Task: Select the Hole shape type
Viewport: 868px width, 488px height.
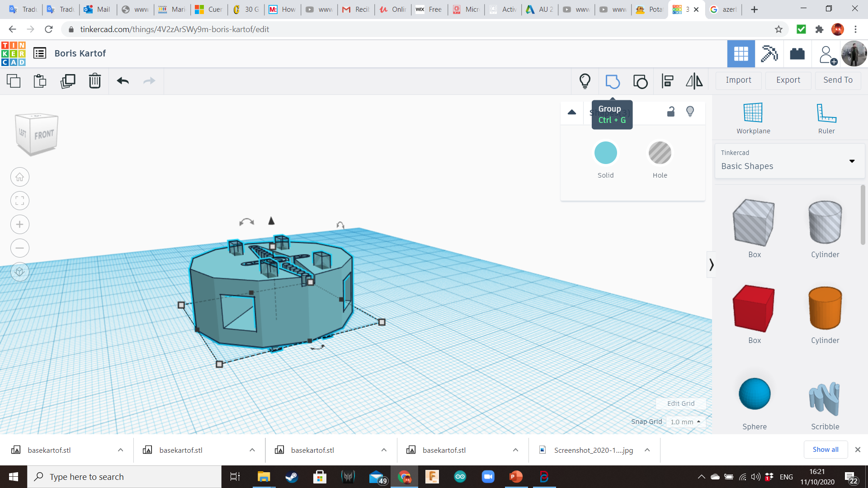Action: point(660,153)
